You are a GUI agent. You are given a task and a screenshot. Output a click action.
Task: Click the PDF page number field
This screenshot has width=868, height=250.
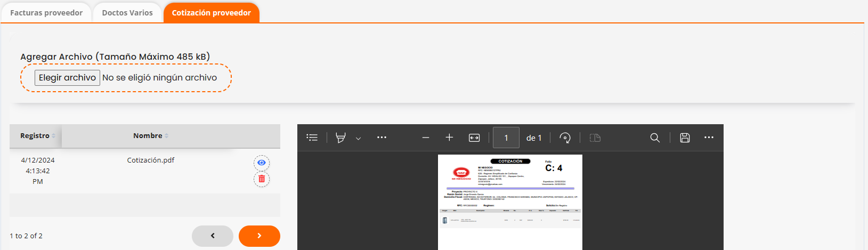tap(506, 138)
